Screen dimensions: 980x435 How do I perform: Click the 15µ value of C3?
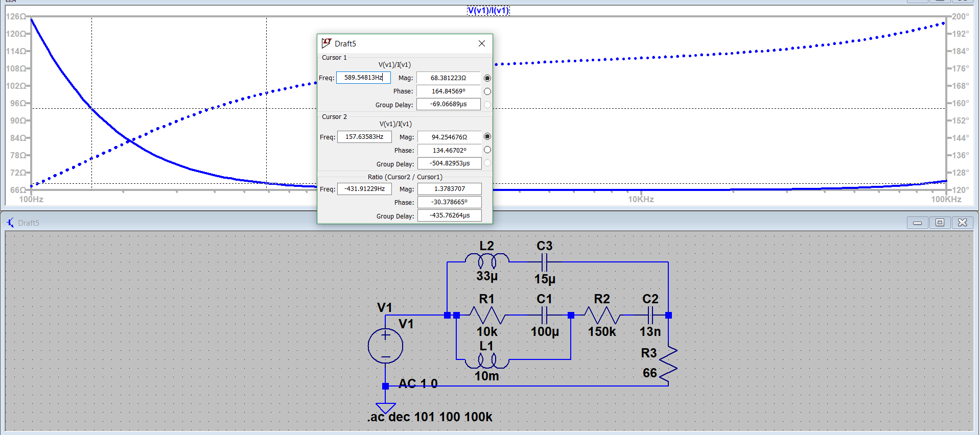coord(545,279)
